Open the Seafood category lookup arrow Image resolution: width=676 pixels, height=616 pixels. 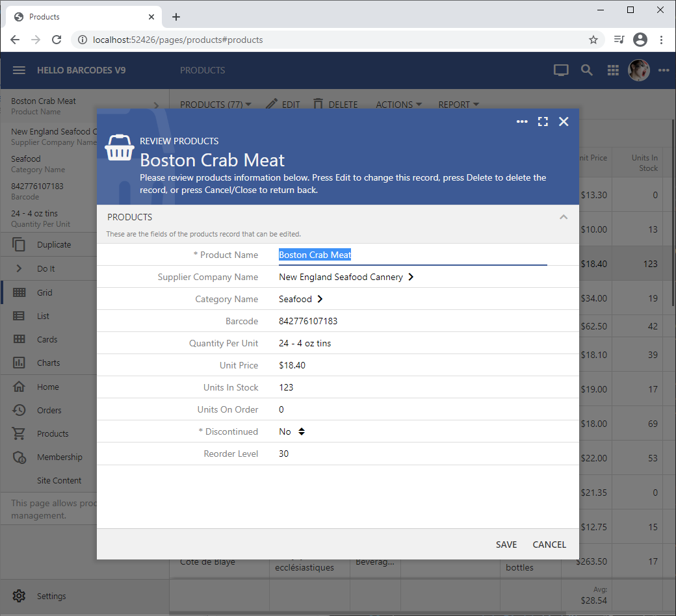point(320,299)
